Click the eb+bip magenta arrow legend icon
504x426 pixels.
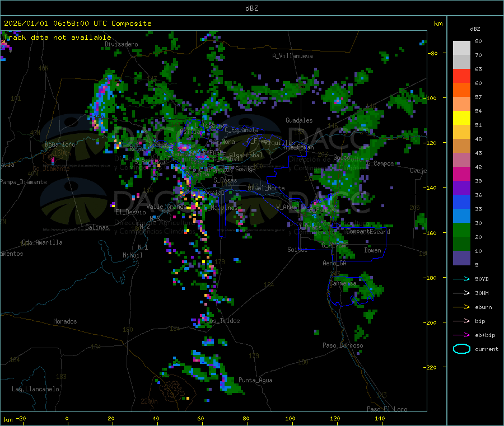[461, 335]
